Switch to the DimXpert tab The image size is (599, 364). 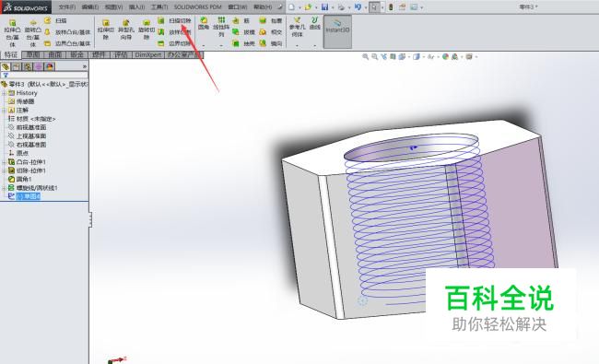tap(148, 55)
